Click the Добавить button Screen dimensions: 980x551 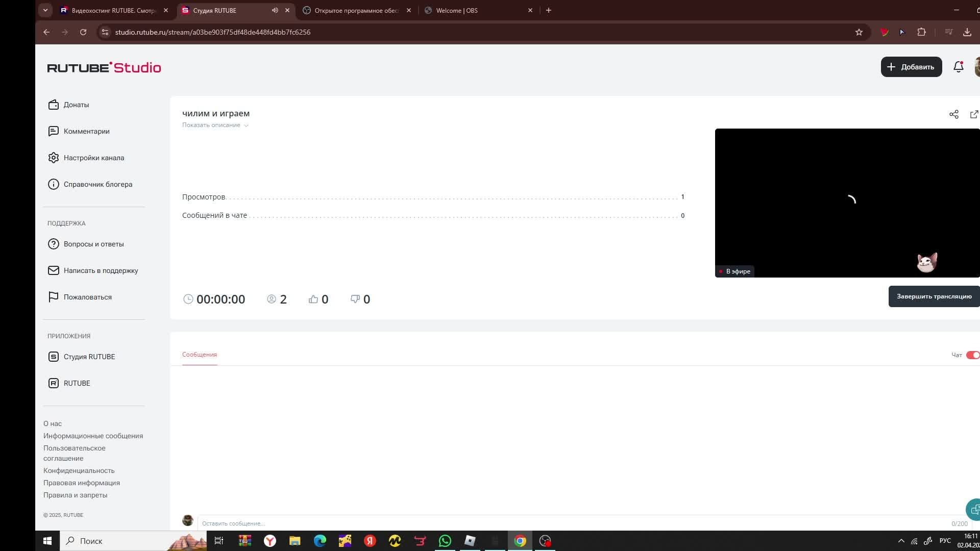point(911,67)
